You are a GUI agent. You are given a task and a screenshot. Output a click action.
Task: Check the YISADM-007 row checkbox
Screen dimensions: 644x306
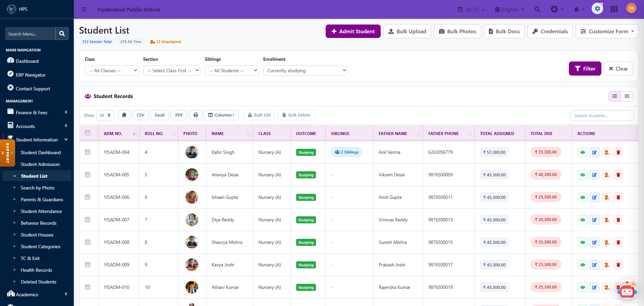pyautogui.click(x=88, y=220)
